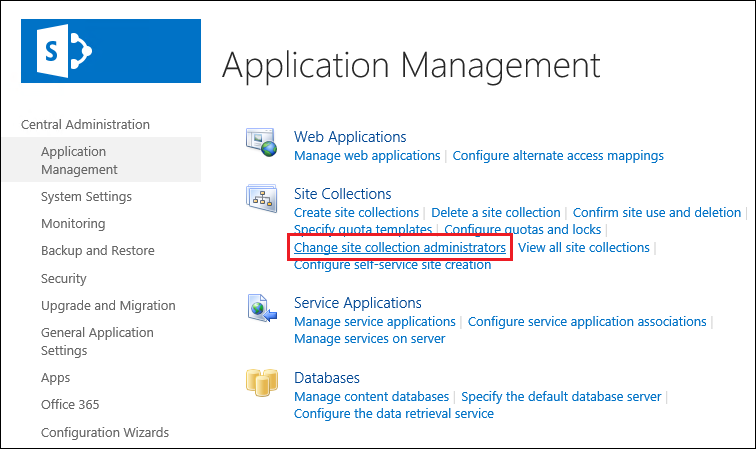The width and height of the screenshot is (756, 449).
Task: Click the Site Collections hierarchy icon
Action: coord(261,198)
